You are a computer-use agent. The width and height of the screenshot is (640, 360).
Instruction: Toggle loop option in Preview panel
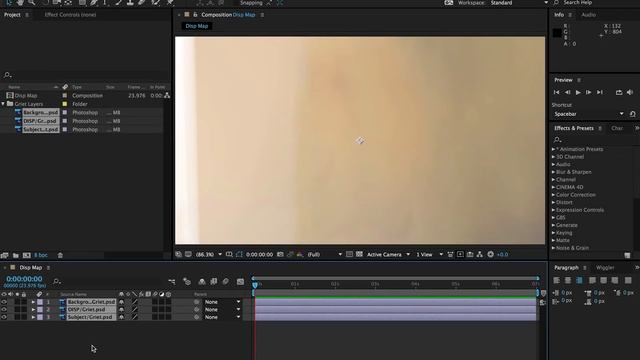pos(619,93)
